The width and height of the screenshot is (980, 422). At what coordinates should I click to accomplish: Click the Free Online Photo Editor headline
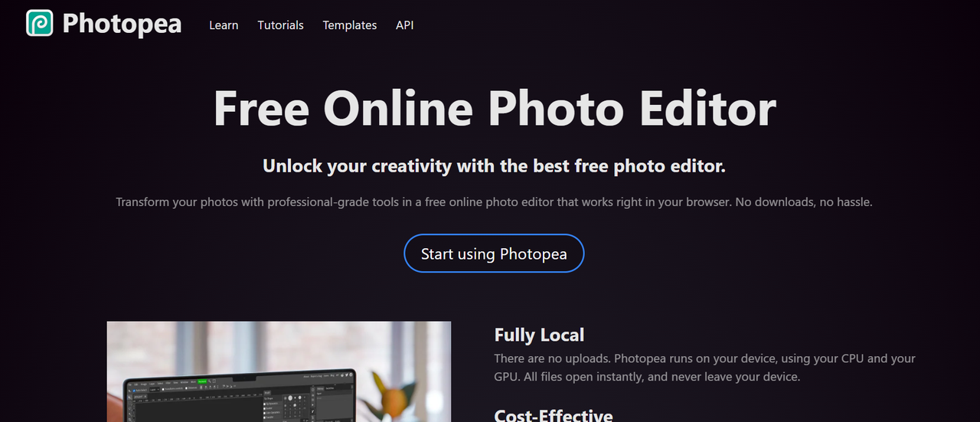495,108
